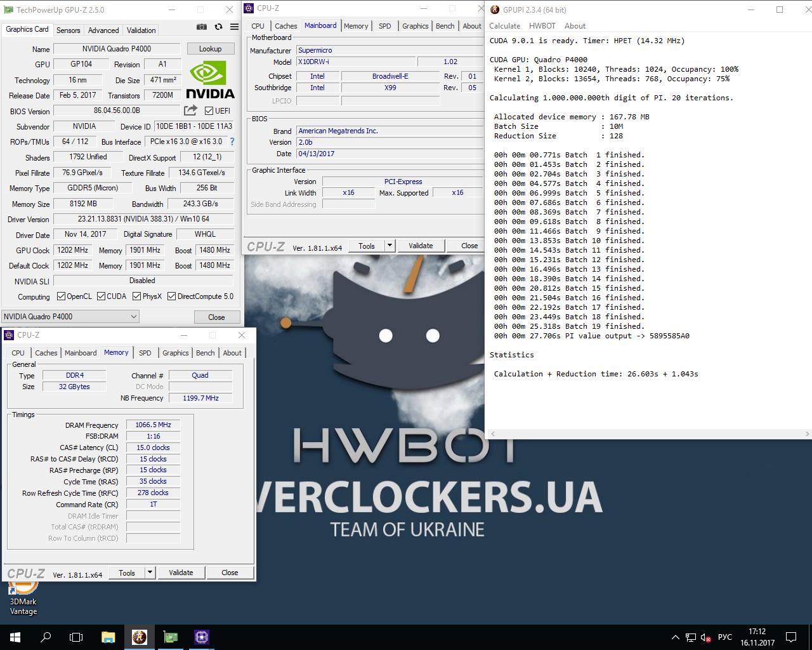This screenshot has width=812, height=650.
Task: Open Graphics tab in Memory CPU-Z
Action: (175, 353)
